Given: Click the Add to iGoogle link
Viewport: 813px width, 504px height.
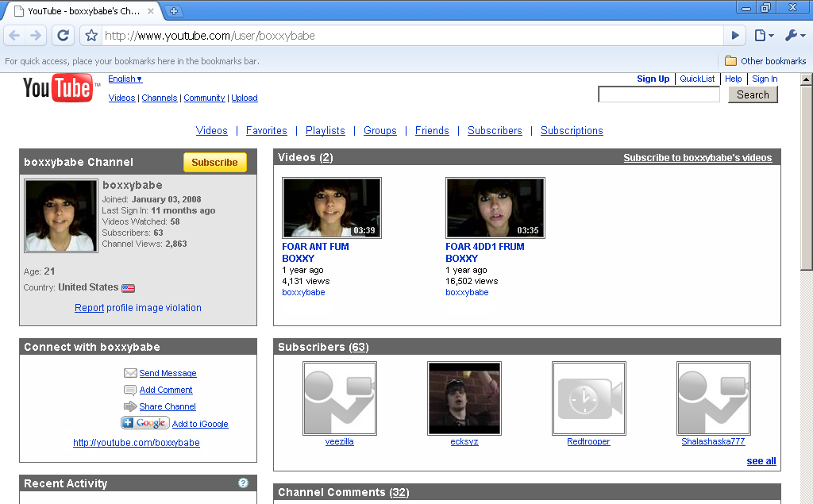Looking at the screenshot, I should tap(200, 424).
